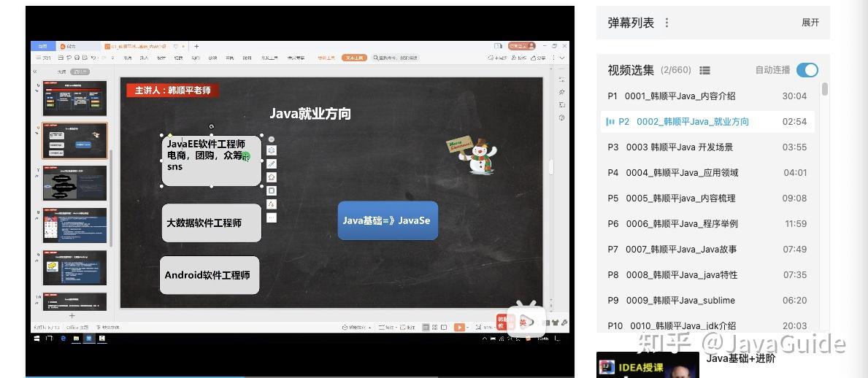Collapse the WPS ribbon with chevron
The height and width of the screenshot is (378, 868).
pyautogui.click(x=562, y=58)
